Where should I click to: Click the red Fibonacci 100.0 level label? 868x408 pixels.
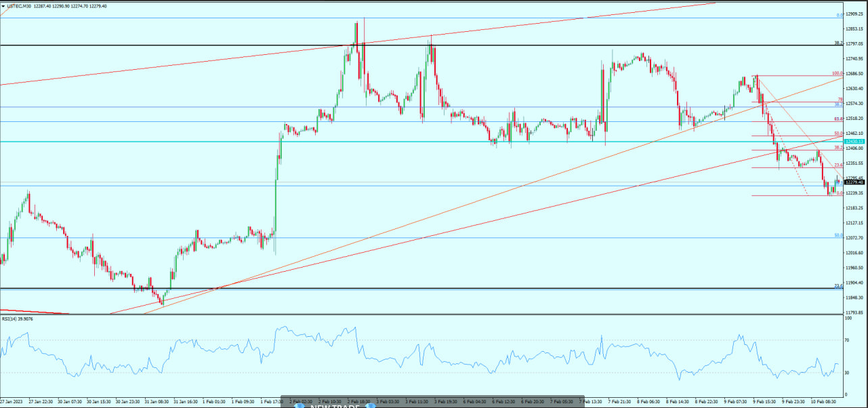(837, 73)
